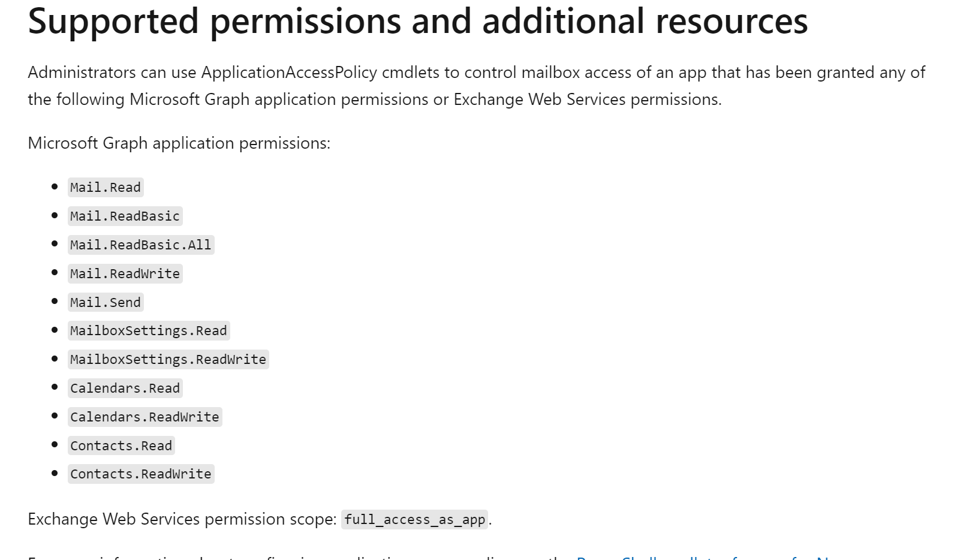The width and height of the screenshot is (963, 560).
Task: Click the Supported permissions and additional resources heading
Action: point(418,21)
